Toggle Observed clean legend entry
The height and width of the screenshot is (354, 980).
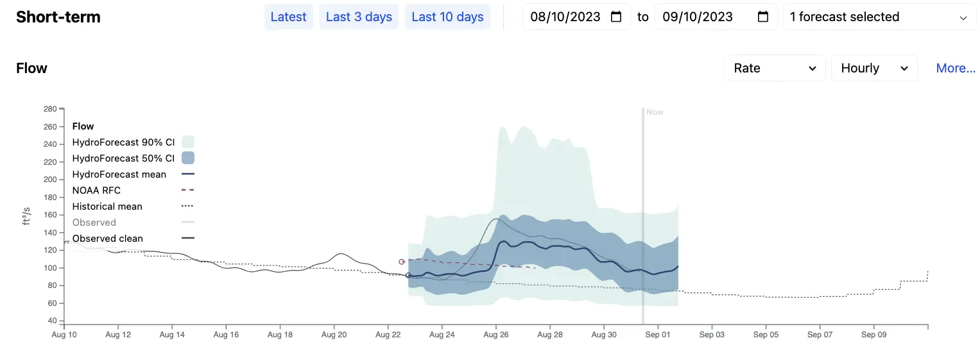pyautogui.click(x=133, y=239)
